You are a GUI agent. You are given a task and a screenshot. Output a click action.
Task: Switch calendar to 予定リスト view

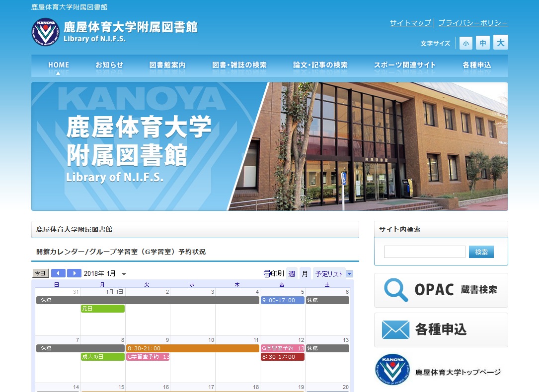pyautogui.click(x=329, y=273)
